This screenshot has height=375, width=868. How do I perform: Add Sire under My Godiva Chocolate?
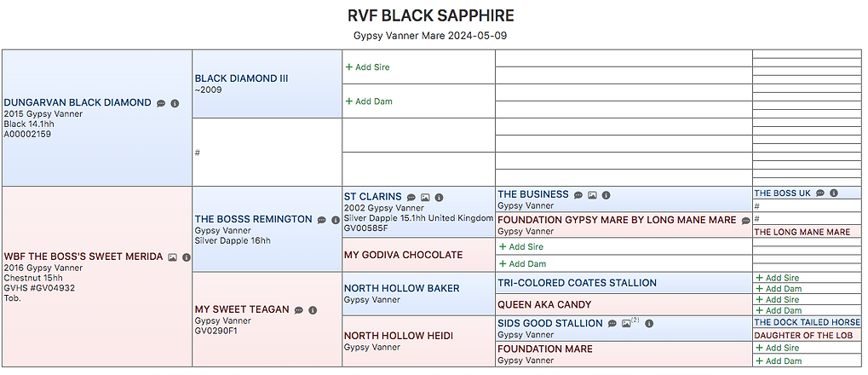click(x=521, y=246)
